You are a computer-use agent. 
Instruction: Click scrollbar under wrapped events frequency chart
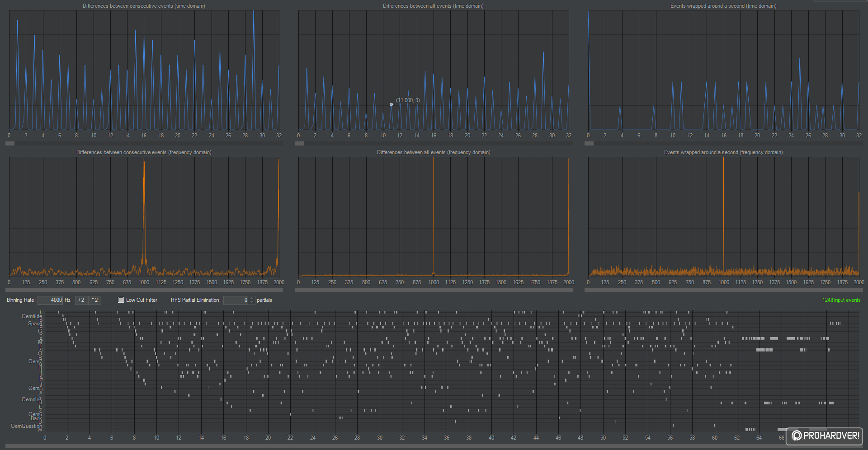pyautogui.click(x=723, y=291)
